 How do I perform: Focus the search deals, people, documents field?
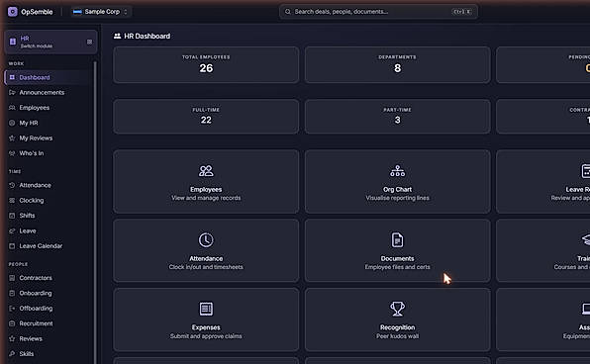tap(378, 12)
